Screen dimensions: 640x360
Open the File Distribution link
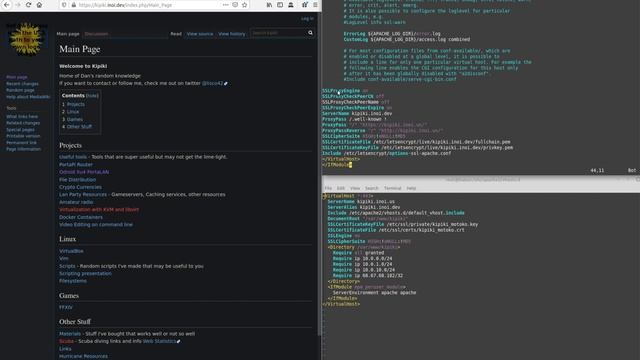pyautogui.click(x=78, y=180)
